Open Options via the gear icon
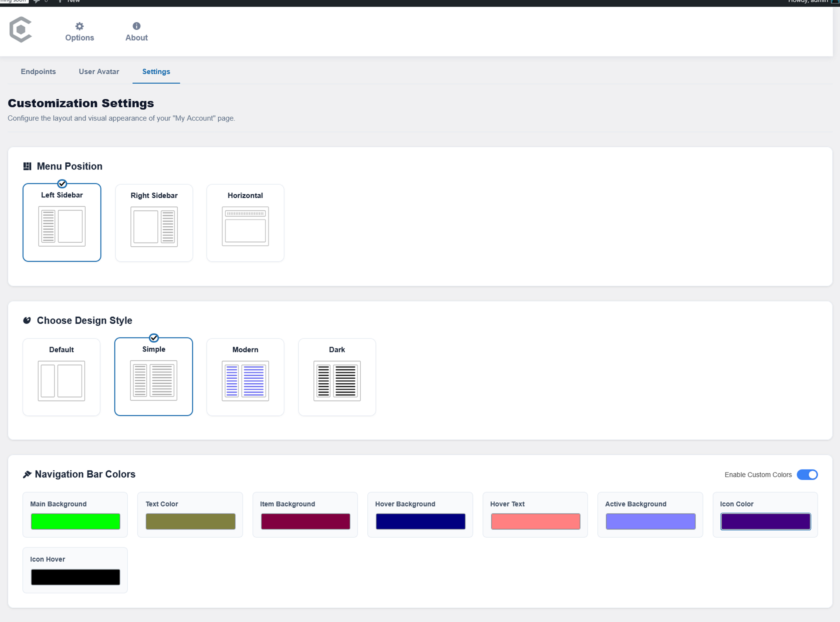This screenshot has height=622, width=840. [79, 26]
